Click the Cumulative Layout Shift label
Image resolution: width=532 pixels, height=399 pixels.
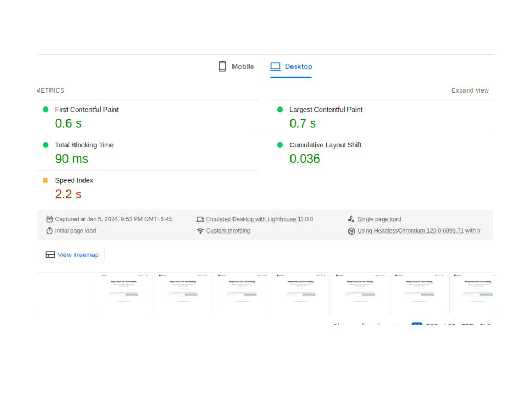325,145
